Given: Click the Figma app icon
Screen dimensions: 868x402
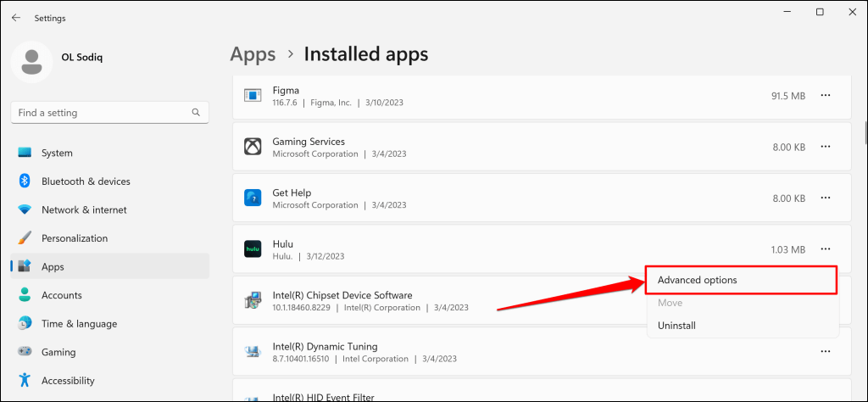Looking at the screenshot, I should pos(253,96).
